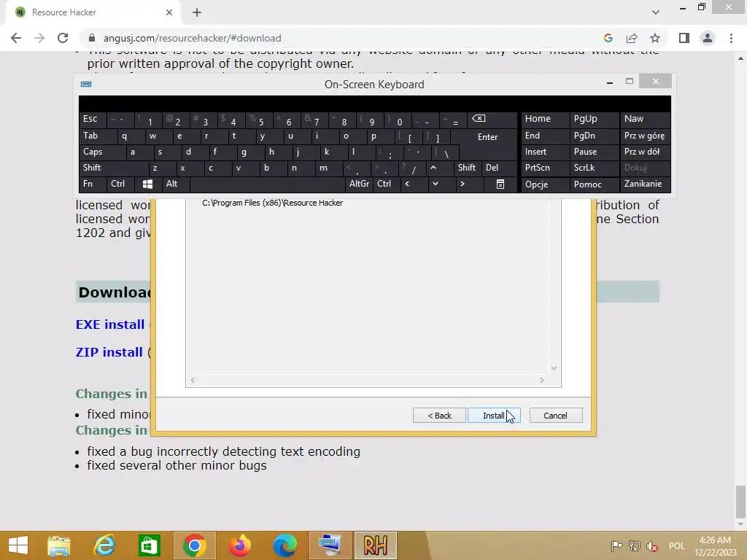Click scroll-right arrow in installer text box
The width and height of the screenshot is (747, 560).
coord(542,380)
